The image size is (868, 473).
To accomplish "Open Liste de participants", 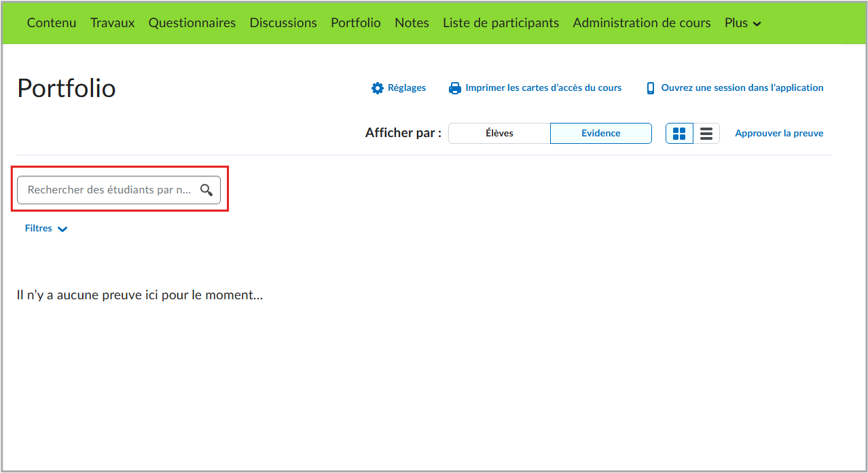I will pos(501,23).
